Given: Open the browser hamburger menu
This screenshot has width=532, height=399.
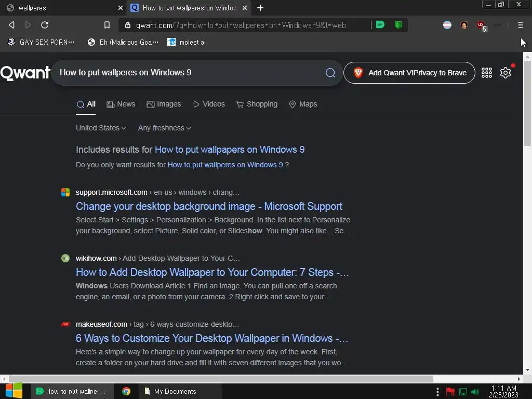Looking at the screenshot, I should click(521, 25).
